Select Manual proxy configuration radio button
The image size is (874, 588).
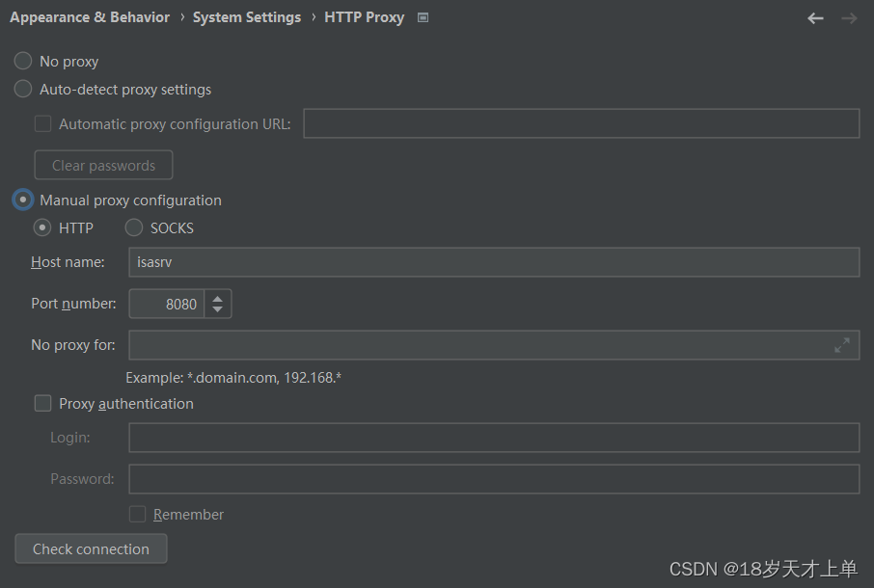click(x=23, y=200)
